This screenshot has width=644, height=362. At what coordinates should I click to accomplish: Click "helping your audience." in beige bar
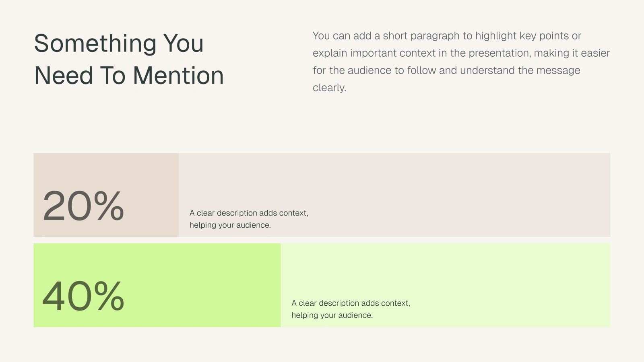click(x=230, y=225)
